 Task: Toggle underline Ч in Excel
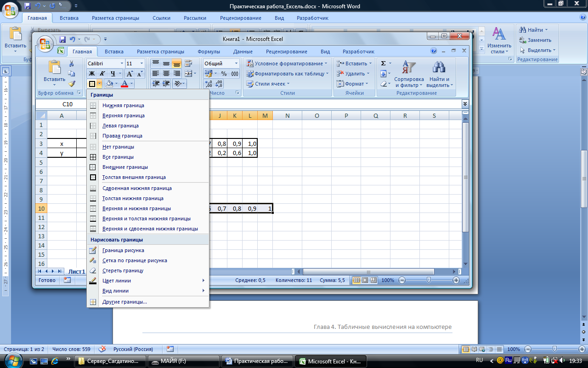pyautogui.click(x=112, y=74)
